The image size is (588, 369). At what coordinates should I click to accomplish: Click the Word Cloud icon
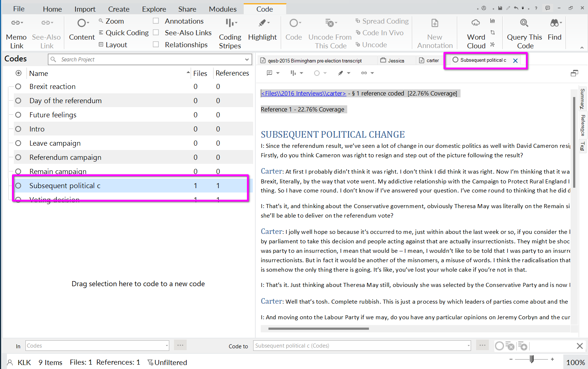pos(476,23)
